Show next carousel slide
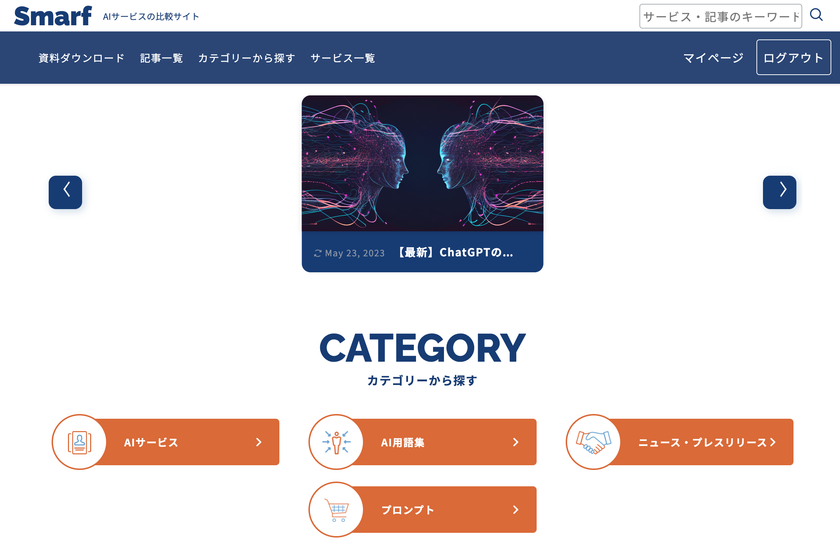Screen dimensions: 840x549 (x=779, y=192)
